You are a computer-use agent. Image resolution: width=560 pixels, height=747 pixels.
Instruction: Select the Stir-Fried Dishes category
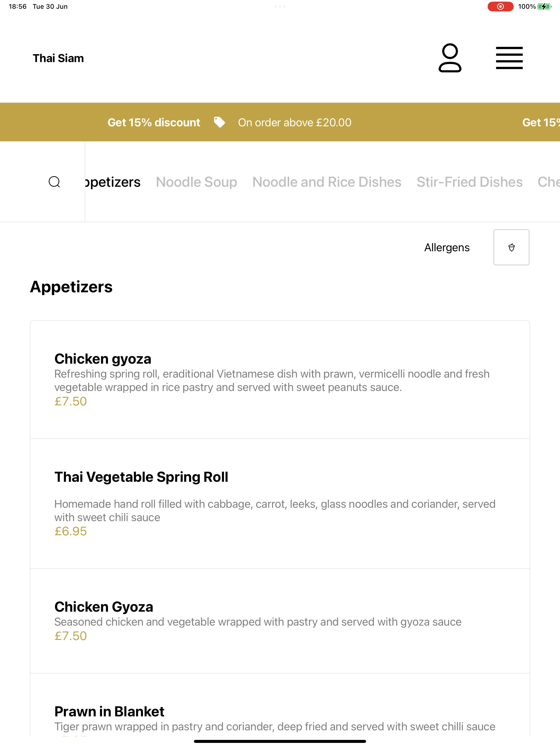(x=469, y=182)
